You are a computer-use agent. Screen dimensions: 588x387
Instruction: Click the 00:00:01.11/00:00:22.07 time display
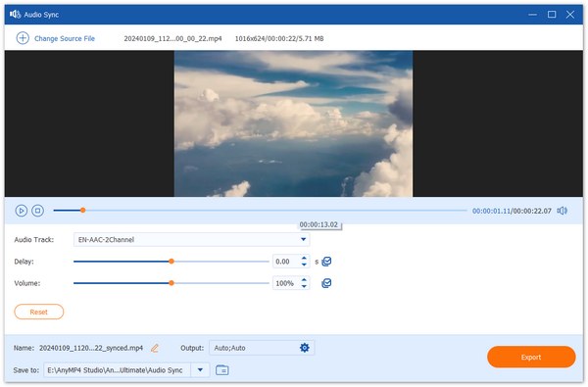pos(512,211)
